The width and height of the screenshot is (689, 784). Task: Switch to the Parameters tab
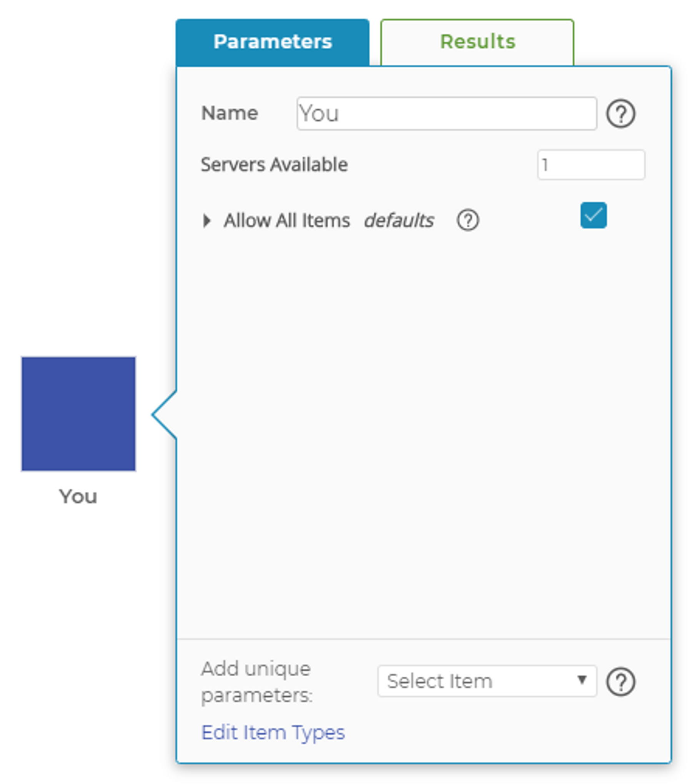pyautogui.click(x=273, y=42)
